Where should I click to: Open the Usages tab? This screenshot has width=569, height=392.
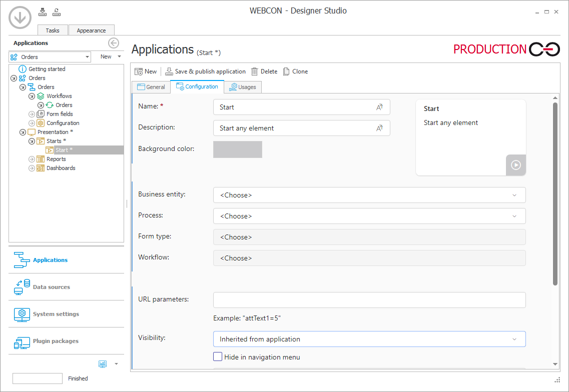[x=242, y=87]
